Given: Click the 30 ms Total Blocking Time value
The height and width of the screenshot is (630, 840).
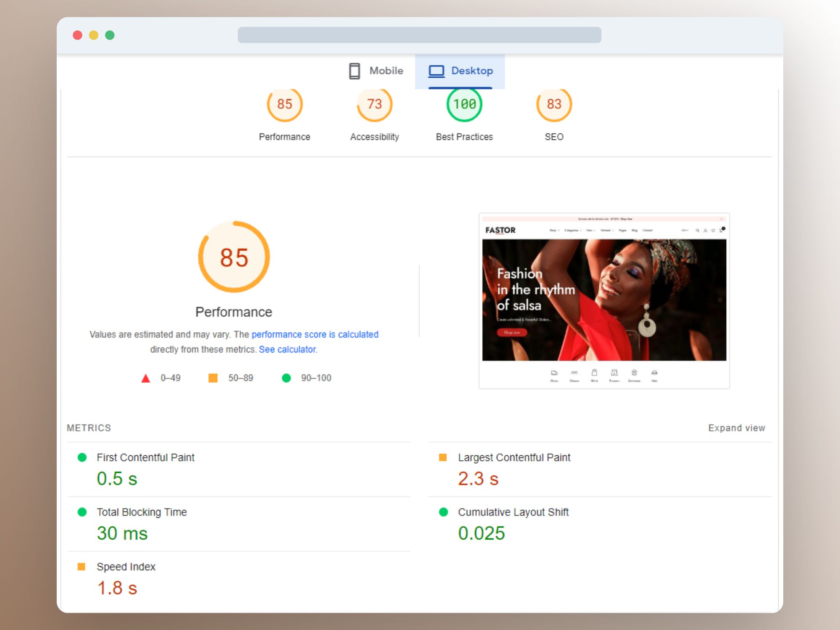Looking at the screenshot, I should click(x=122, y=533).
